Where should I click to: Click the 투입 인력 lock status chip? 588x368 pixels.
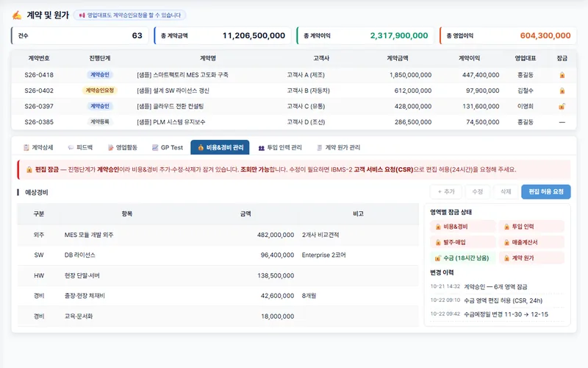(531, 227)
